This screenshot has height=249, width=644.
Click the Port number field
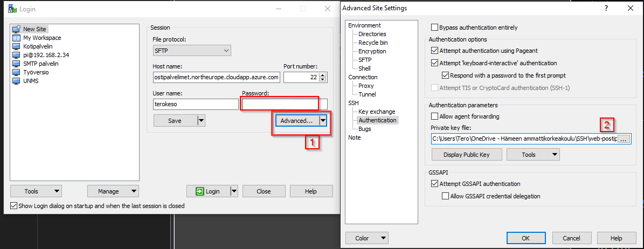pyautogui.click(x=301, y=77)
